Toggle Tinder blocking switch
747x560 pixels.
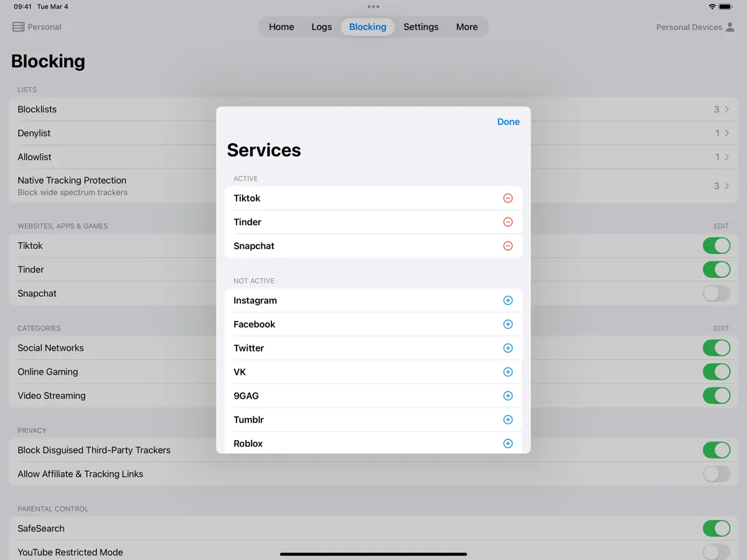[716, 269]
